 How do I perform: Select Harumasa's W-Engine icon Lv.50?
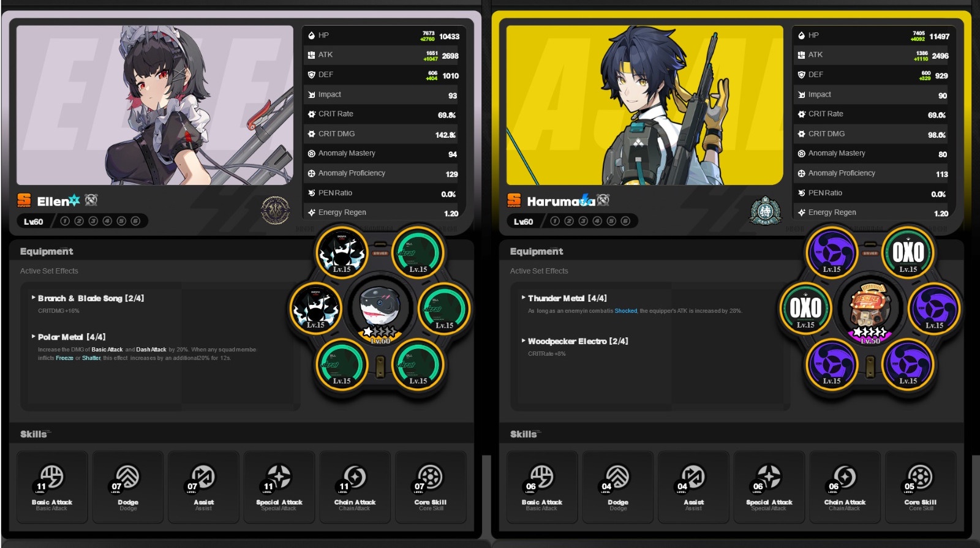(870, 309)
